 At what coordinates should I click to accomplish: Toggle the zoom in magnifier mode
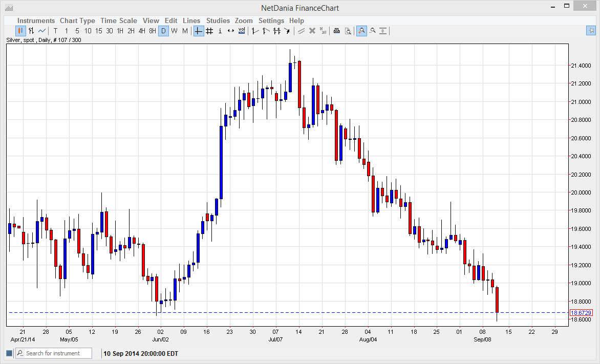(361, 31)
